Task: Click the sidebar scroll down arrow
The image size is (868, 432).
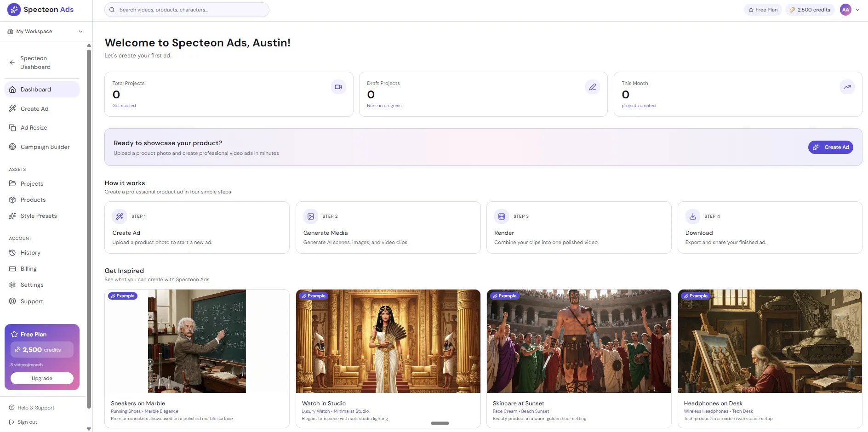Action: [89, 429]
